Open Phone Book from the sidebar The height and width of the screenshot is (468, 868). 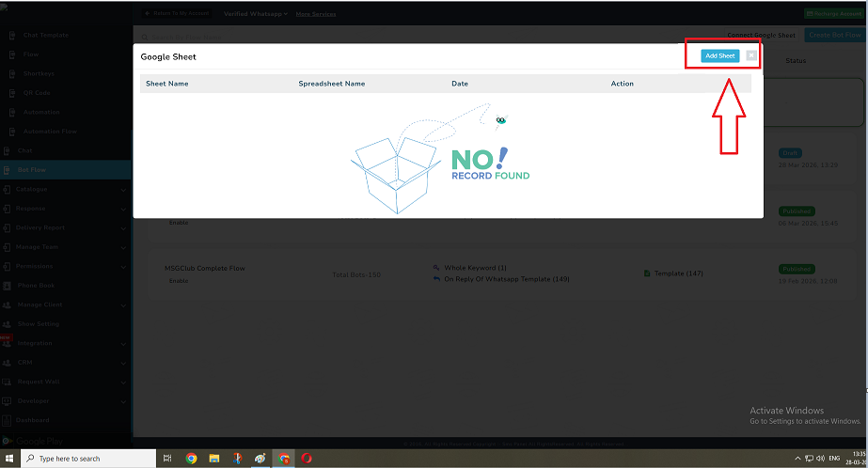tap(36, 286)
